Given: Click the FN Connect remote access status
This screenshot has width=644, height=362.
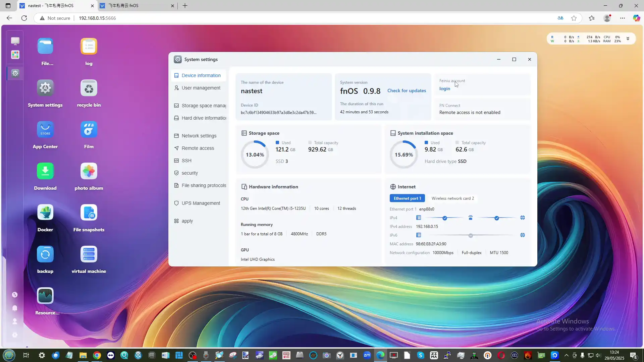Looking at the screenshot, I should 470,112.
